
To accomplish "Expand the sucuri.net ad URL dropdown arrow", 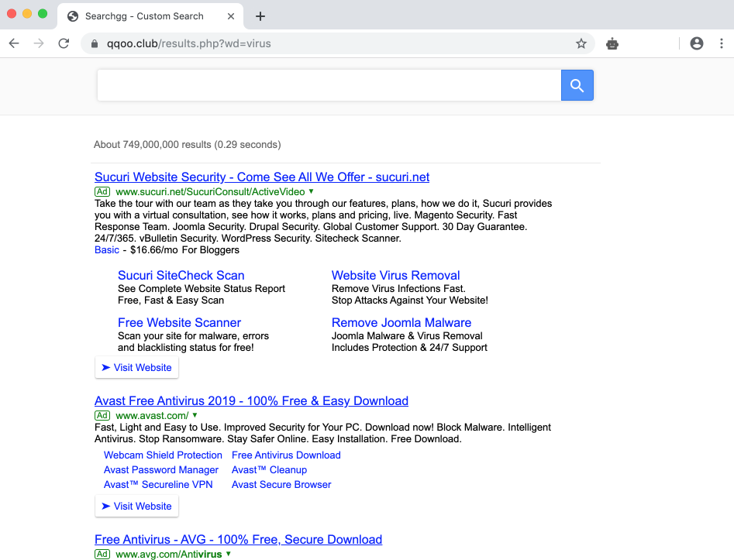I will click(311, 191).
